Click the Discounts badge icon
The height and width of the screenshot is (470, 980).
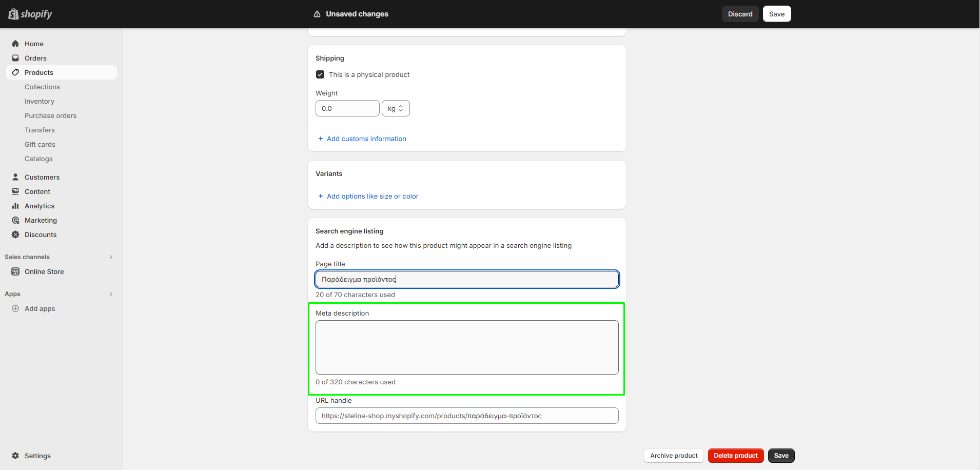tap(15, 234)
